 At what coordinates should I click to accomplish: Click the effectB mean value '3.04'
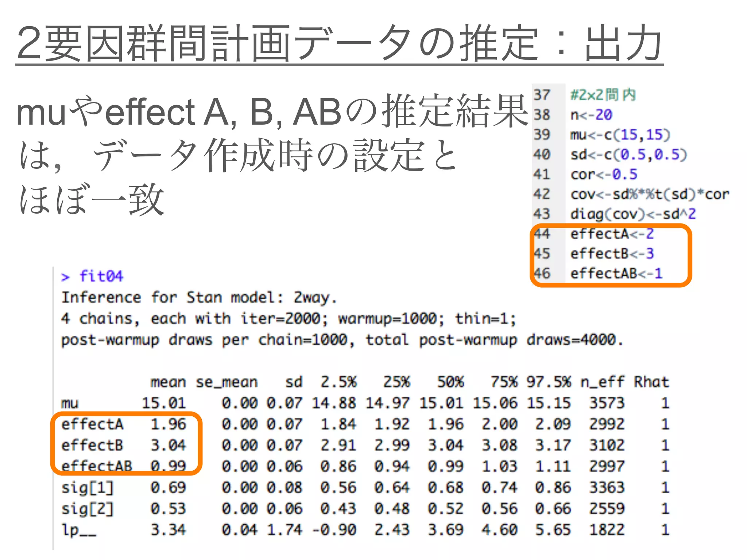tap(168, 445)
